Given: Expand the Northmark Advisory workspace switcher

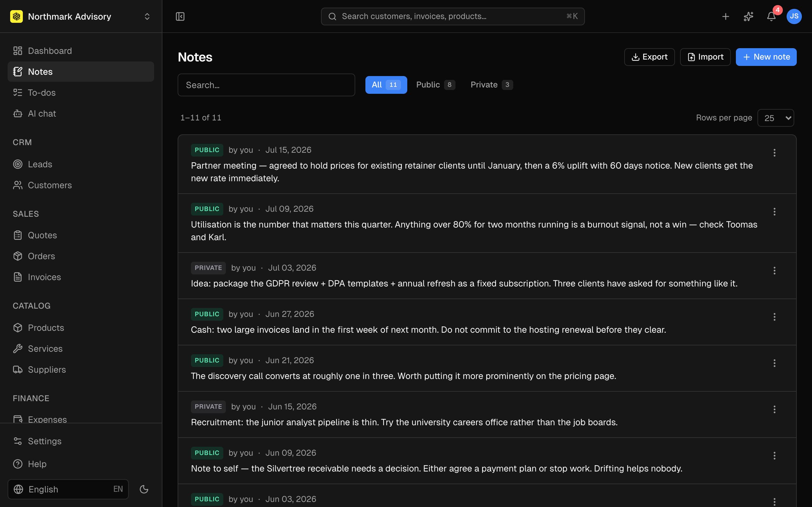Looking at the screenshot, I should pos(81,16).
